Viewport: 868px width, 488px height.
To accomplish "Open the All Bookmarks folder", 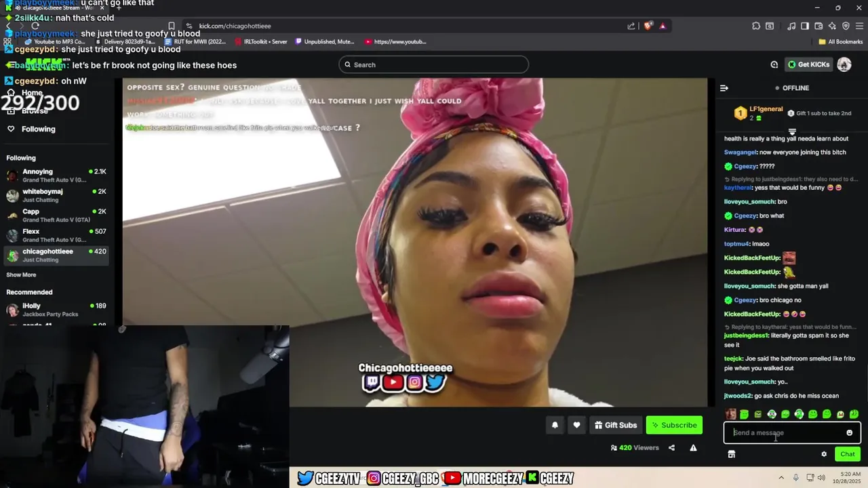I will point(840,41).
